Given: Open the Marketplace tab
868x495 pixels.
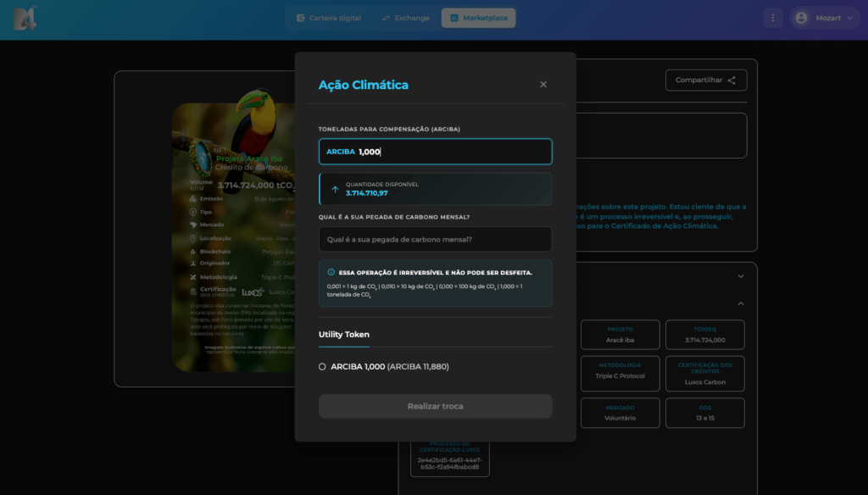Looking at the screenshot, I should coord(478,18).
